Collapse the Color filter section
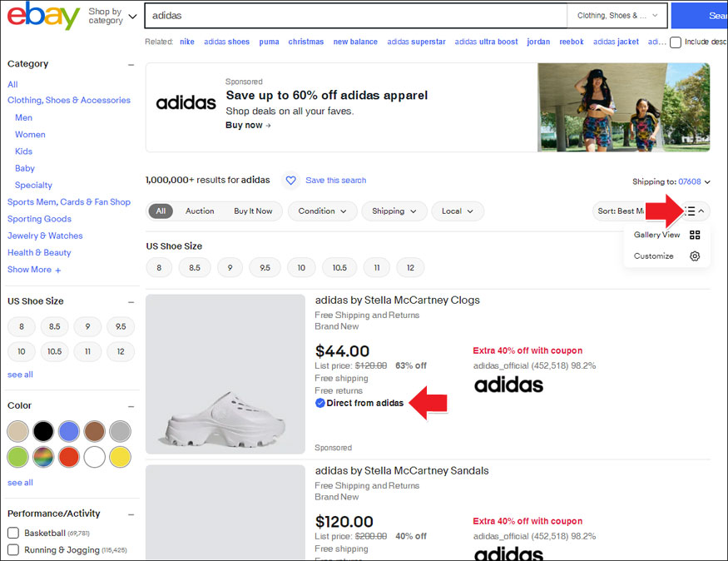The image size is (728, 561). pos(131,406)
